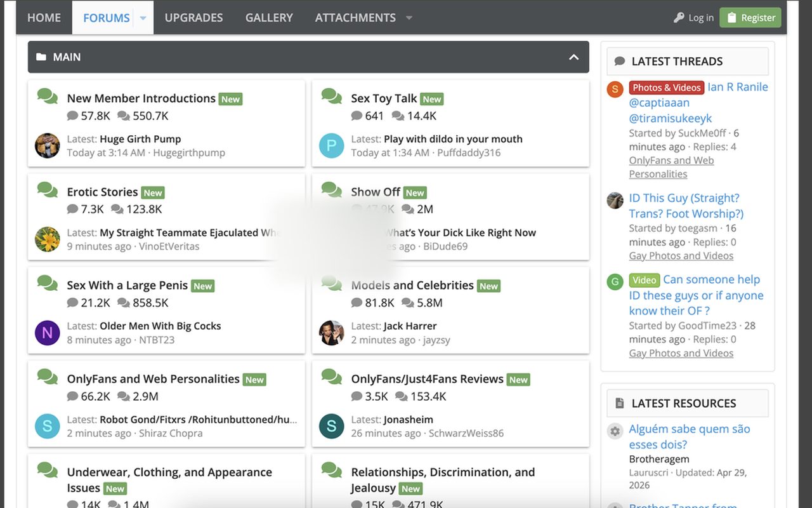Open thread Older Men With Big Cocks
This screenshot has height=508, width=812.
160,326
